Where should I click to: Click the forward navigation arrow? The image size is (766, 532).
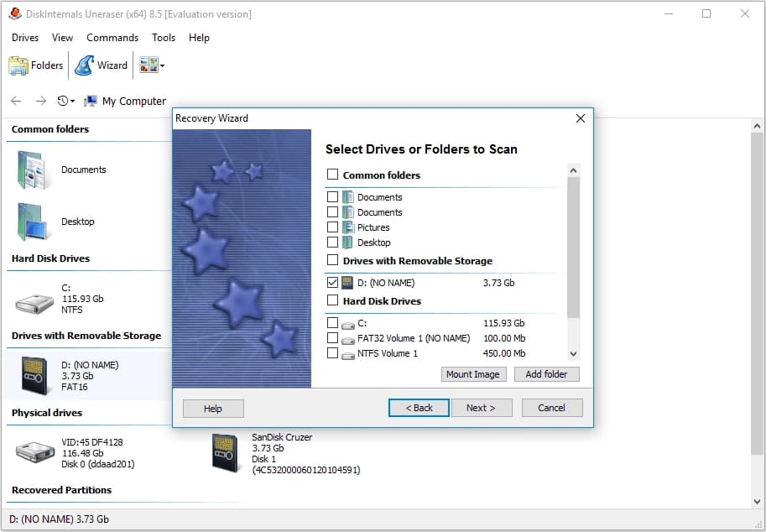[x=39, y=100]
